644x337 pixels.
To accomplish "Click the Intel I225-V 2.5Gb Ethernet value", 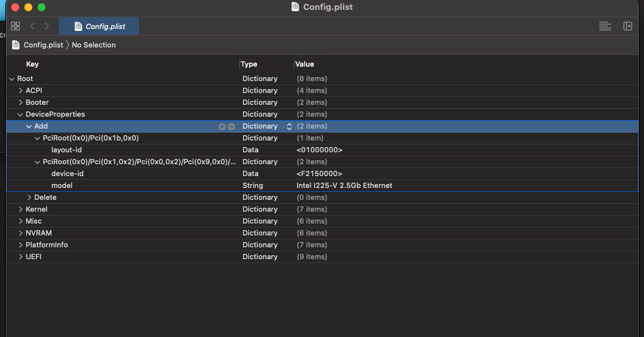I will tap(344, 186).
